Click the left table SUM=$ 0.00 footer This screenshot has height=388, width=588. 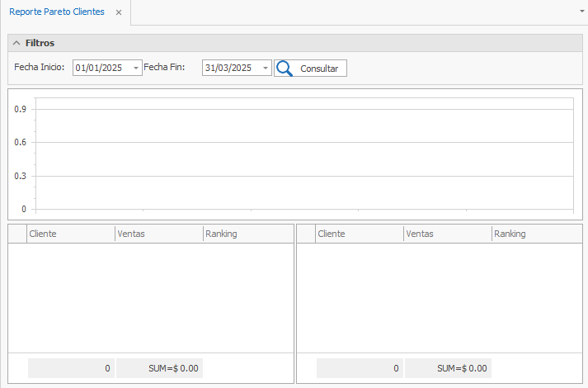159,368
